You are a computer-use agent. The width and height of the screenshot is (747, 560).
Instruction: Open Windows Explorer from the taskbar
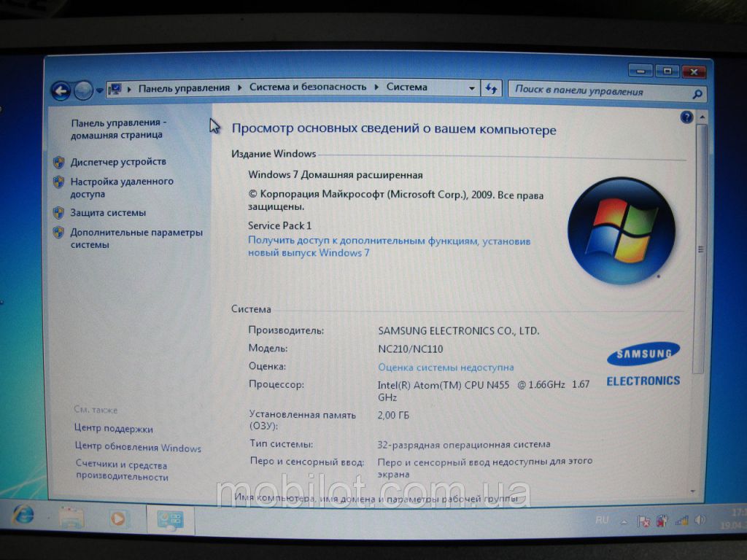point(72,518)
